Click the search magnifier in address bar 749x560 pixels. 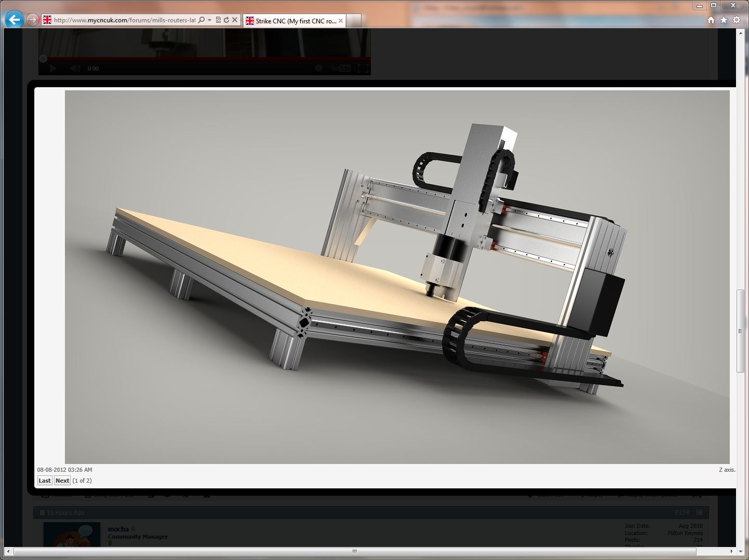201,20
